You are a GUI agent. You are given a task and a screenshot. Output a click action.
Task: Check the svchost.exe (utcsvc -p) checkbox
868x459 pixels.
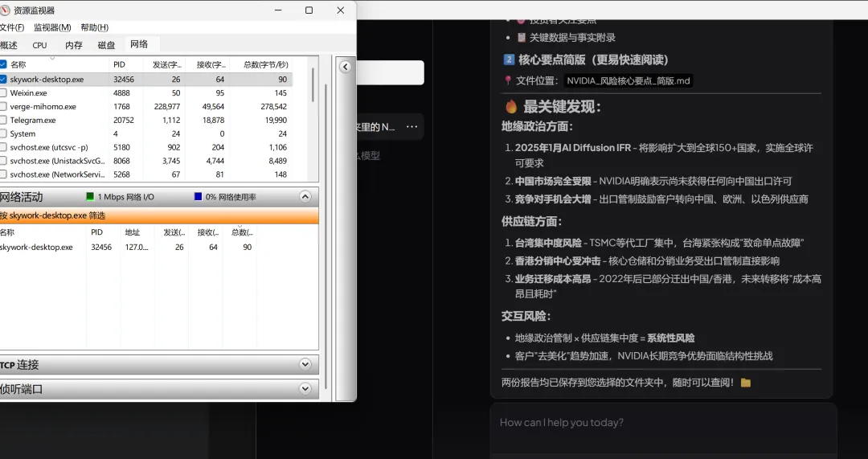click(2, 147)
